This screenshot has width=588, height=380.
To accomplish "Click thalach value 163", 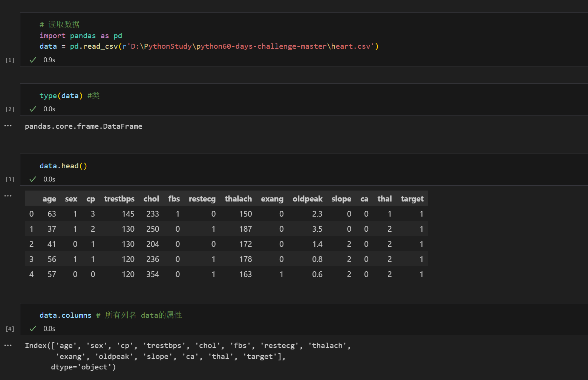I will point(246,274).
